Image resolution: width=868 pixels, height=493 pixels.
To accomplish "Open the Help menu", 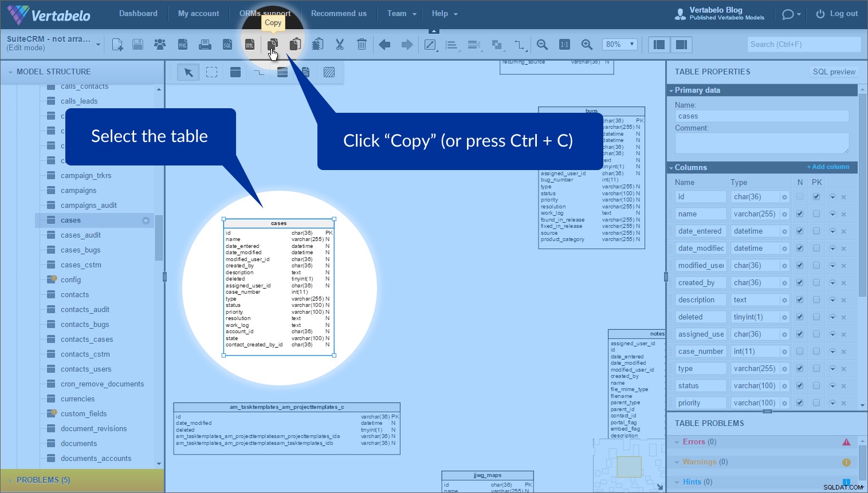I will pos(445,14).
